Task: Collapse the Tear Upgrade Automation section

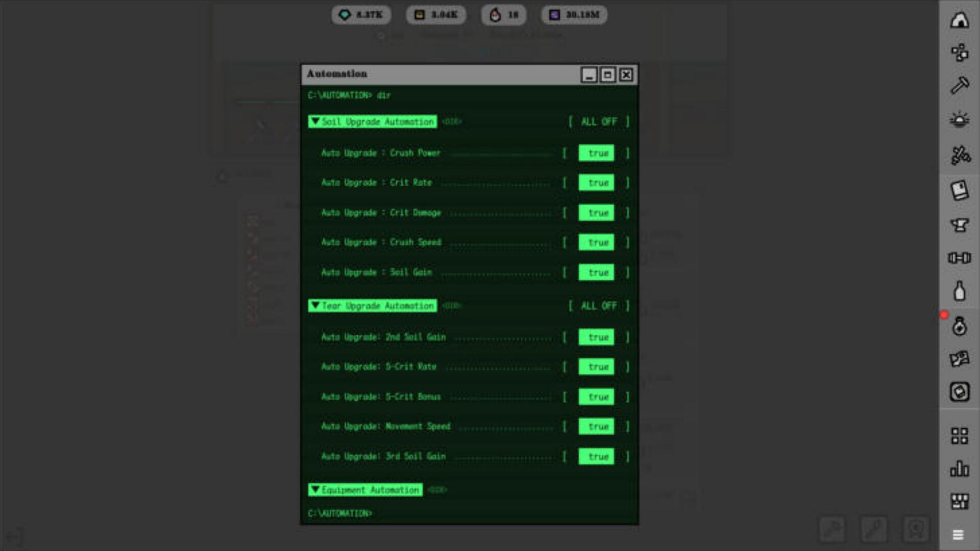Action: 373,306
